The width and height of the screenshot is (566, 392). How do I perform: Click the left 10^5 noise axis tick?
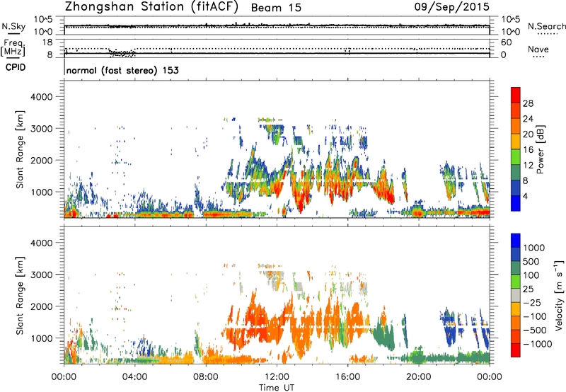pos(43,20)
